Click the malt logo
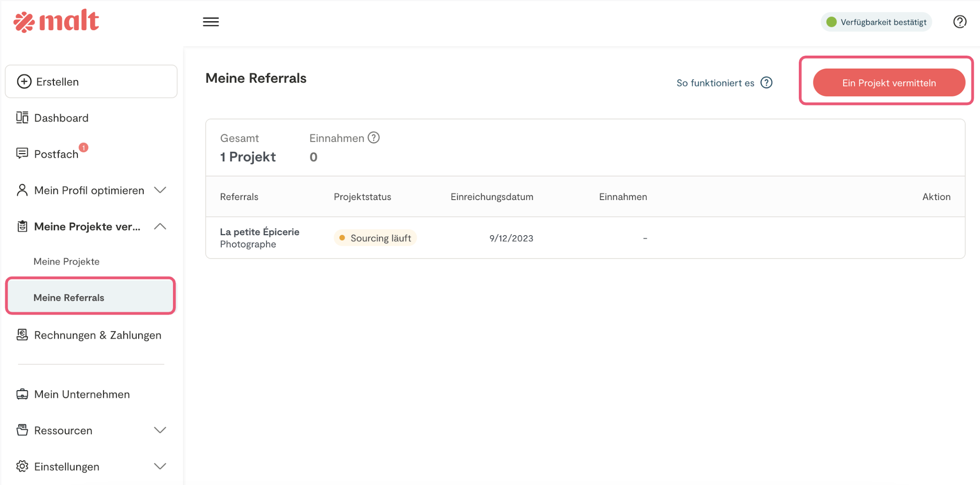Image resolution: width=980 pixels, height=485 pixels. click(56, 21)
